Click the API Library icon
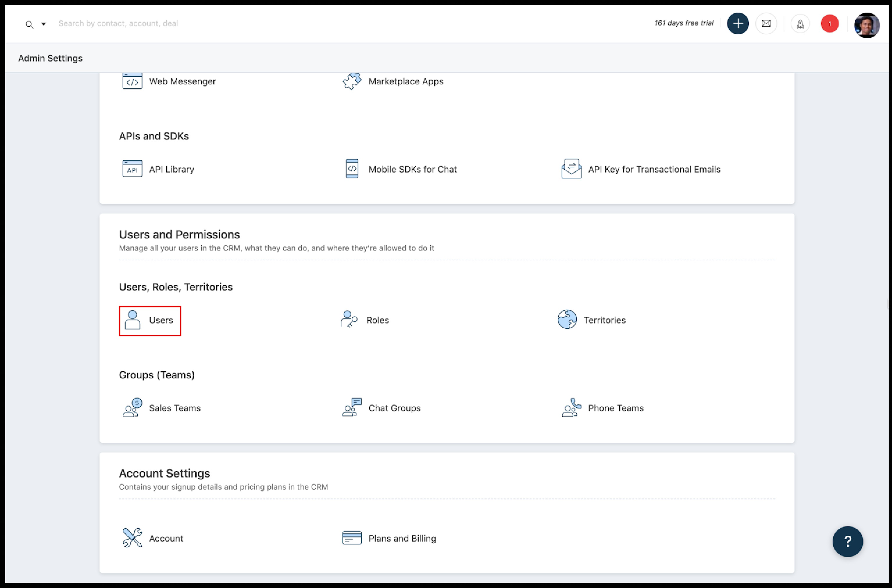Screen dimensions: 892x588 click(132, 169)
